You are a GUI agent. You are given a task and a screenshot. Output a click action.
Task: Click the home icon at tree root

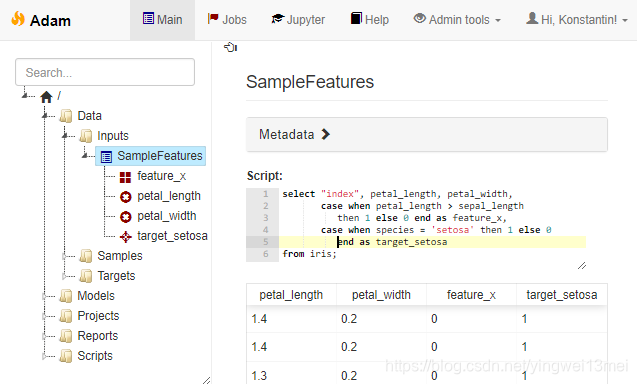(46, 97)
